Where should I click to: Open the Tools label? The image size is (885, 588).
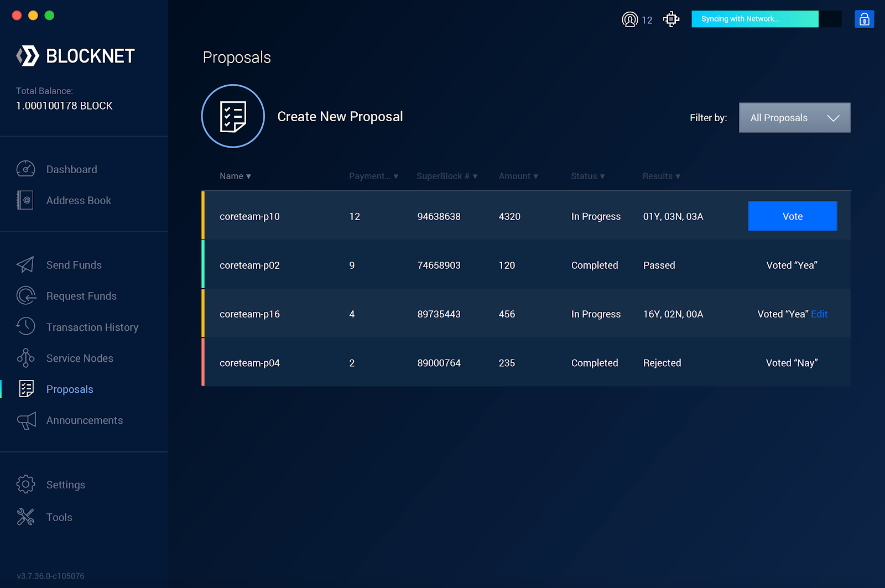[x=59, y=517]
